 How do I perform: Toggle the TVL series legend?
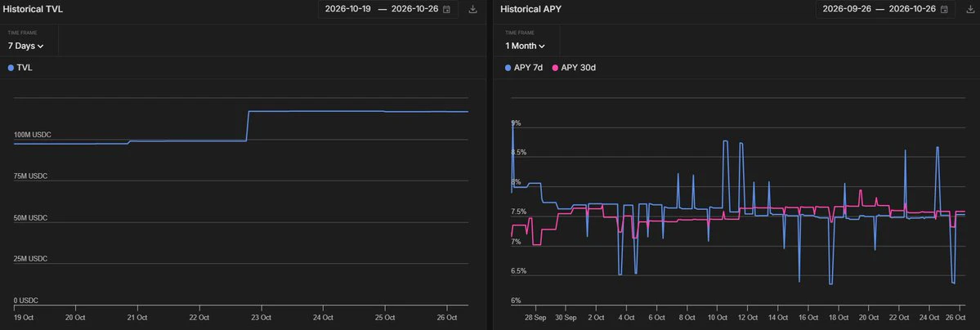tap(20, 68)
